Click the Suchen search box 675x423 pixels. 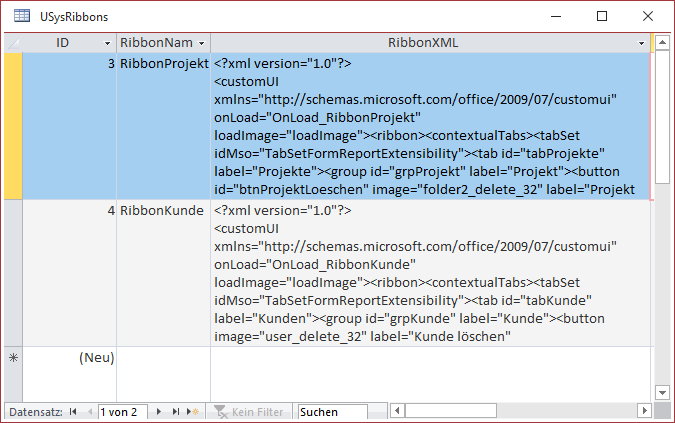click(333, 412)
